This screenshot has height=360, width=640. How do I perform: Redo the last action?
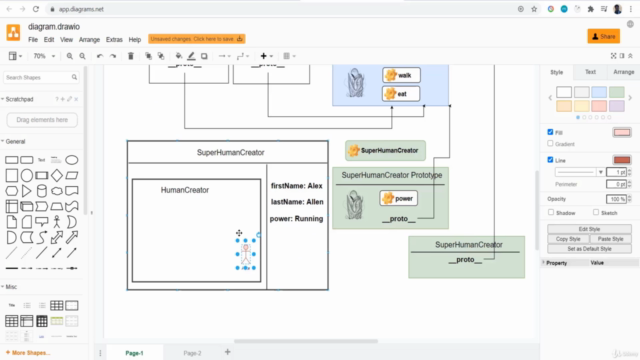[x=113, y=56]
